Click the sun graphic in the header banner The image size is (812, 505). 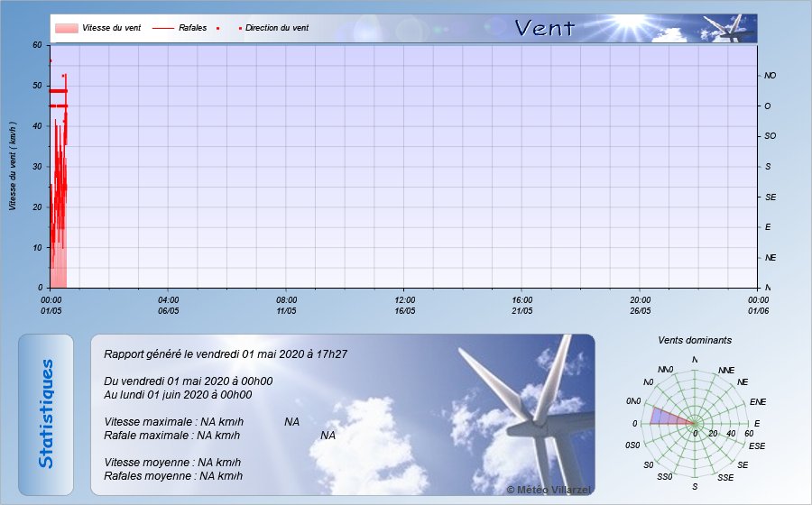pyautogui.click(x=639, y=22)
